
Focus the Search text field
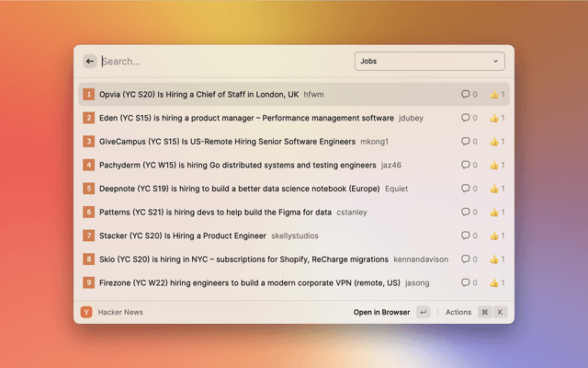tap(220, 62)
